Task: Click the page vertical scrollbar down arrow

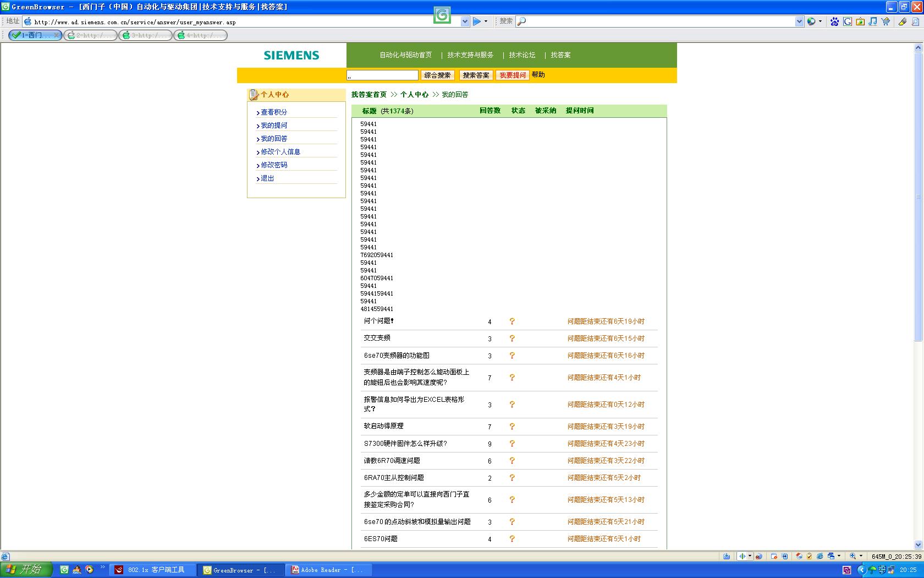Action: click(917, 545)
